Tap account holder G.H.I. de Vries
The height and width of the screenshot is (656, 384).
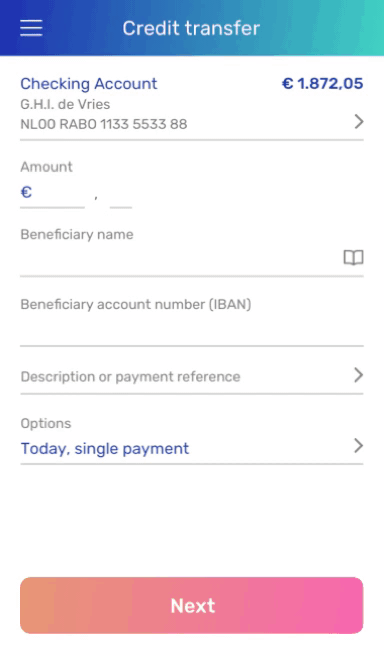coord(65,104)
